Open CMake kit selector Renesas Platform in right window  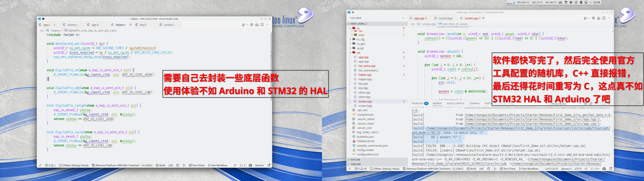pos(433,169)
